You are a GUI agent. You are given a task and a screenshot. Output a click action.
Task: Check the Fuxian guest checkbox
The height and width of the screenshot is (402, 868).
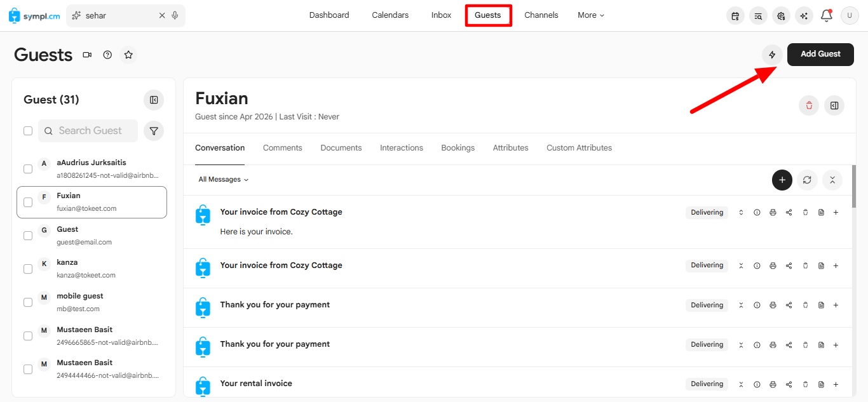tap(28, 202)
